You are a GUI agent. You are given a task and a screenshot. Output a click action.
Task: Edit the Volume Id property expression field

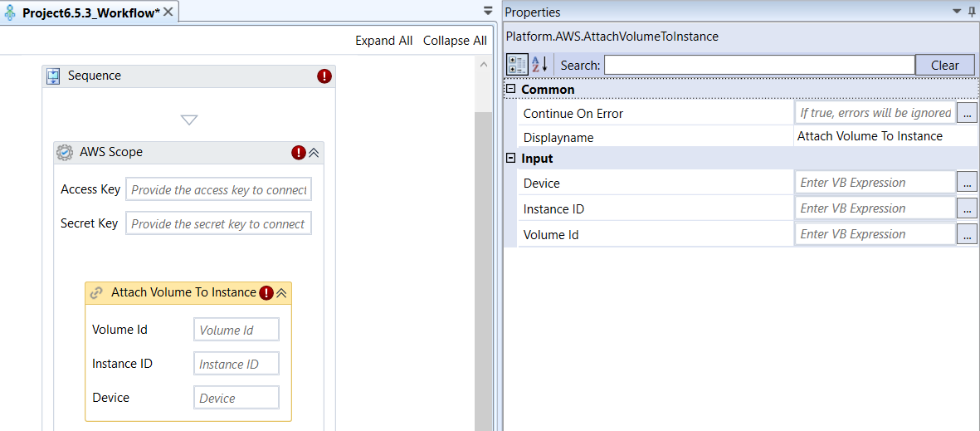point(875,234)
